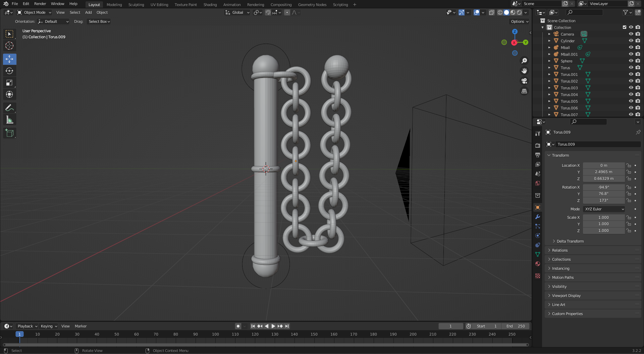Screen dimensions: 644x354
Task: Choose the Measure tool
Action: [9, 120]
